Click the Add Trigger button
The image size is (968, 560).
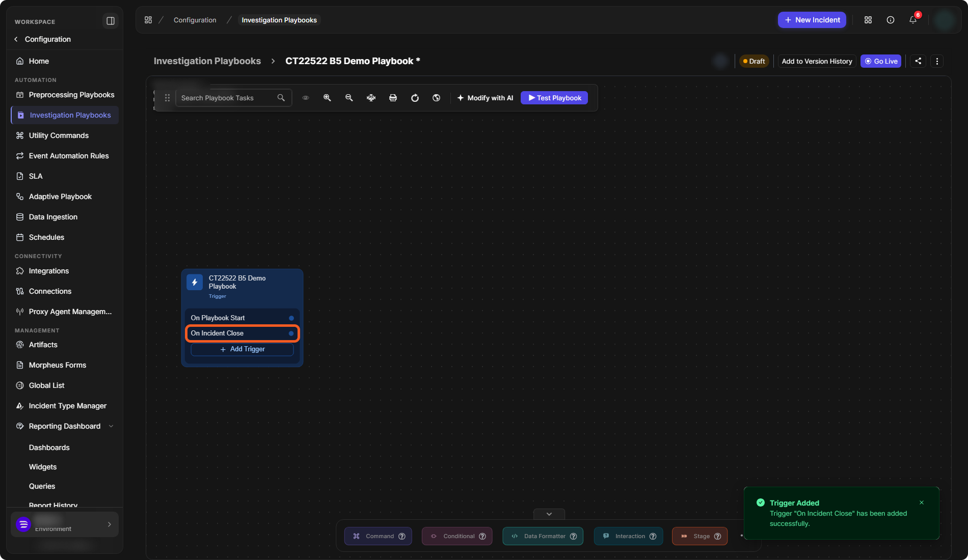[242, 349]
